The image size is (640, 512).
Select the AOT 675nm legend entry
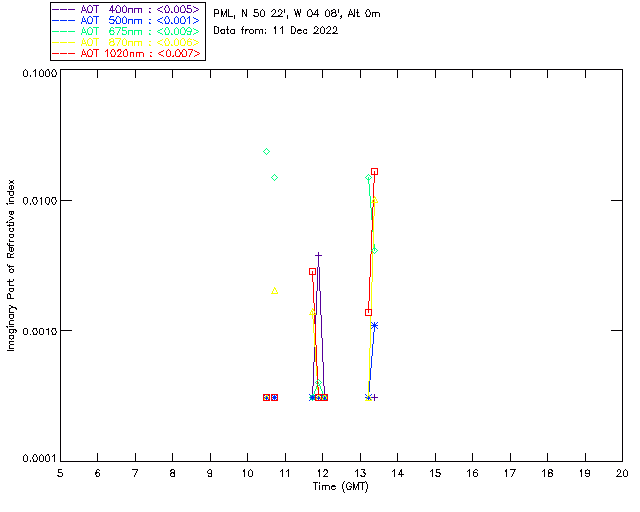pos(127,31)
